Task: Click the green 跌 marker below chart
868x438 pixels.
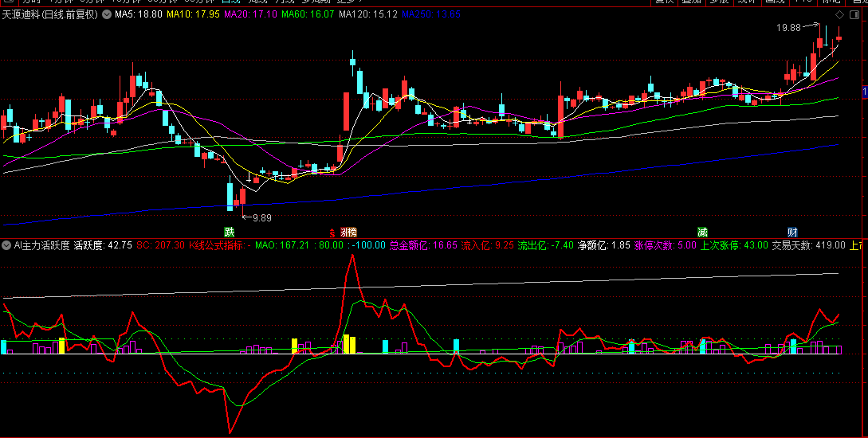Action: 230,232
